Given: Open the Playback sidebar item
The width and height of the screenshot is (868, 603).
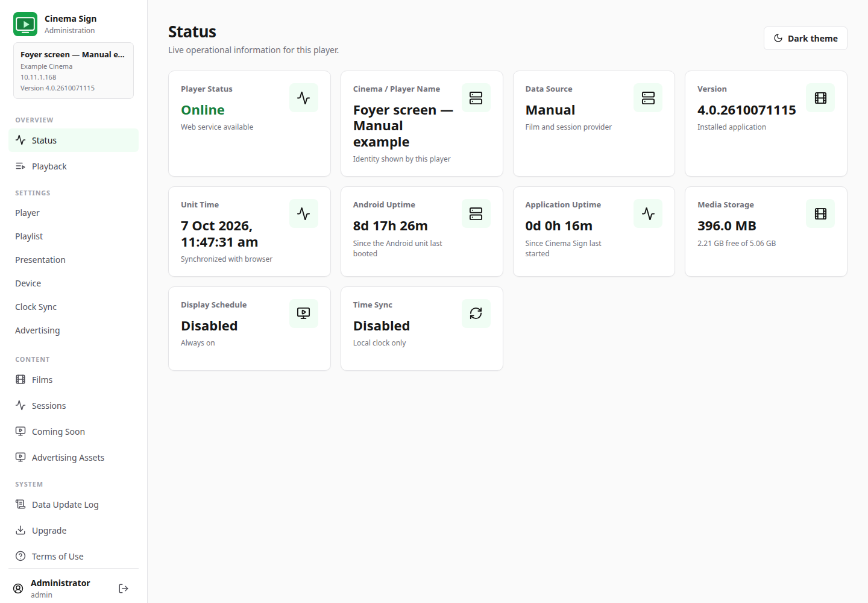Looking at the screenshot, I should [x=74, y=166].
